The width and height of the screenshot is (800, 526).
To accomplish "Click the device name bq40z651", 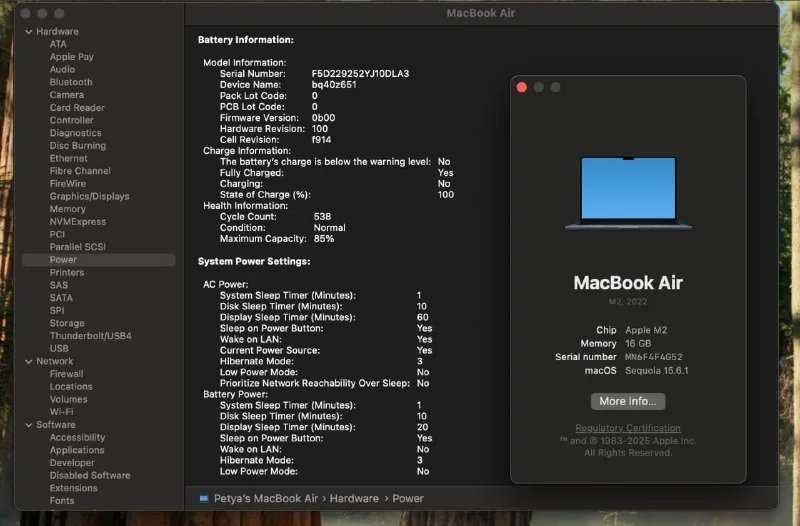I will (x=334, y=85).
